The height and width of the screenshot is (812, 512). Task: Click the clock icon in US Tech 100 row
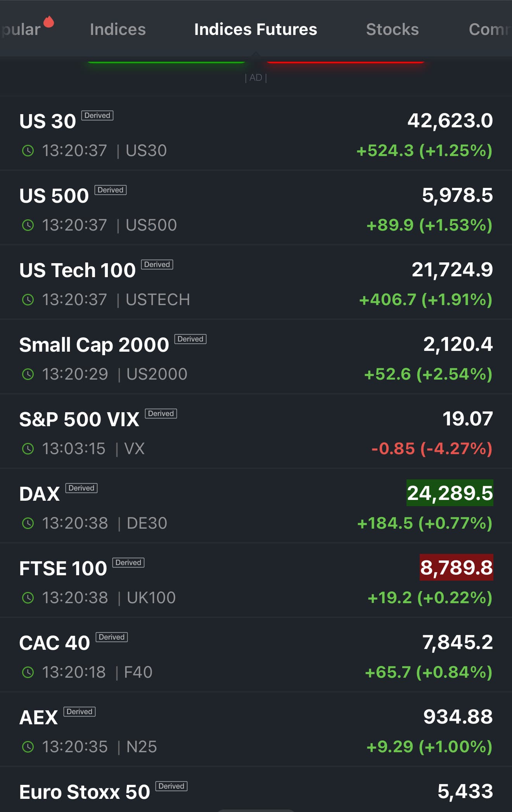28,300
